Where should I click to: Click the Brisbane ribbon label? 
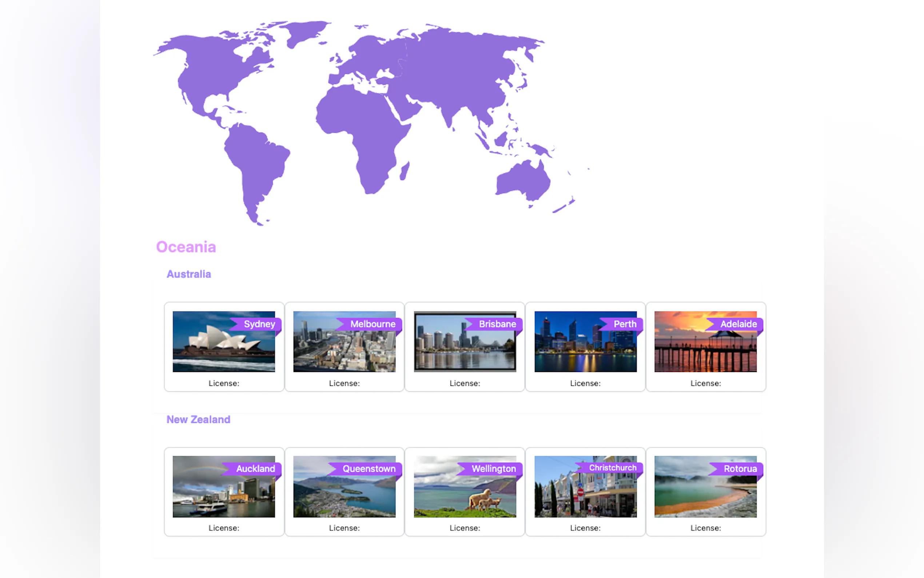point(497,324)
